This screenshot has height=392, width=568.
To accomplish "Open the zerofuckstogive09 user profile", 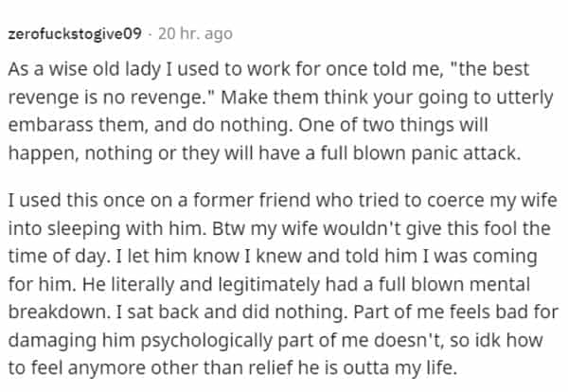I will pos(75,35).
